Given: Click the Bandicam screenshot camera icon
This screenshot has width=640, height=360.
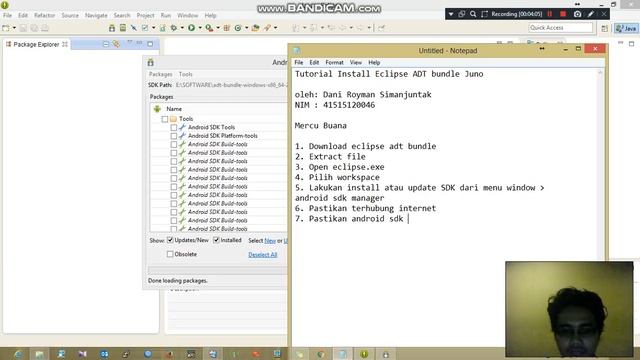Looking at the screenshot, I should click(x=577, y=14).
